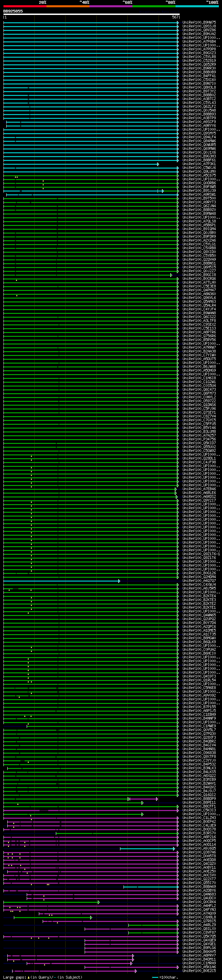Select the UniRef100_C5K3I3 label
The image size is (222, 980).
[x=199, y=810]
